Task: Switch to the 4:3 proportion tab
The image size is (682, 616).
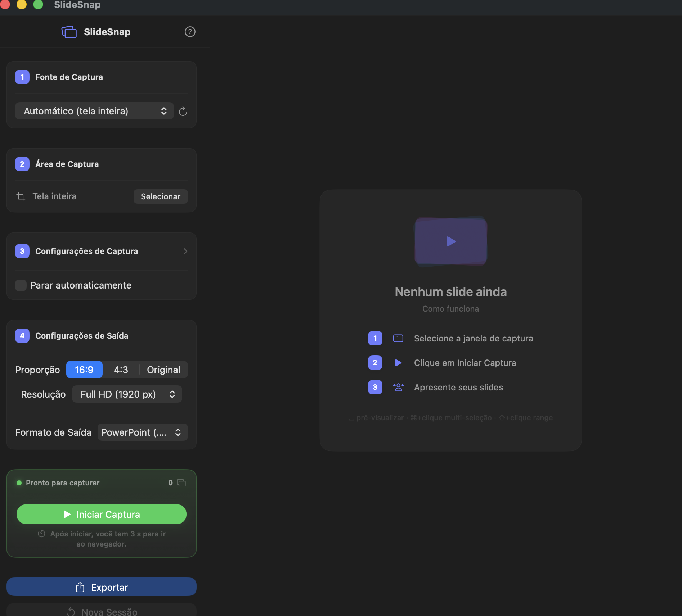Action: click(121, 370)
